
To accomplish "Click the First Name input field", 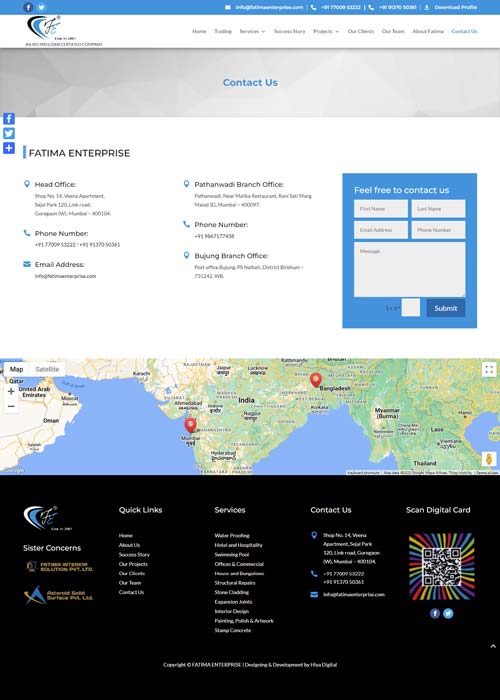I will [381, 208].
